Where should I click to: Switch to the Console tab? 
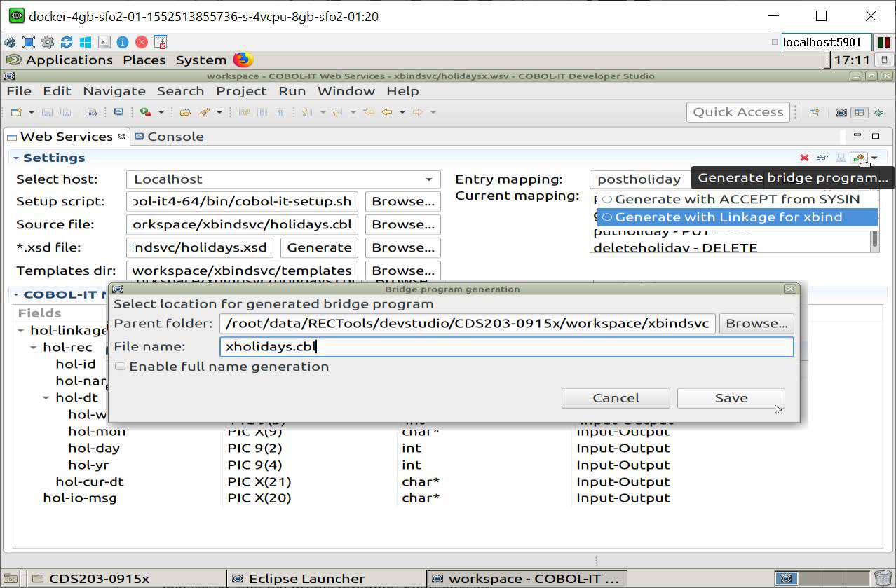tap(168, 137)
